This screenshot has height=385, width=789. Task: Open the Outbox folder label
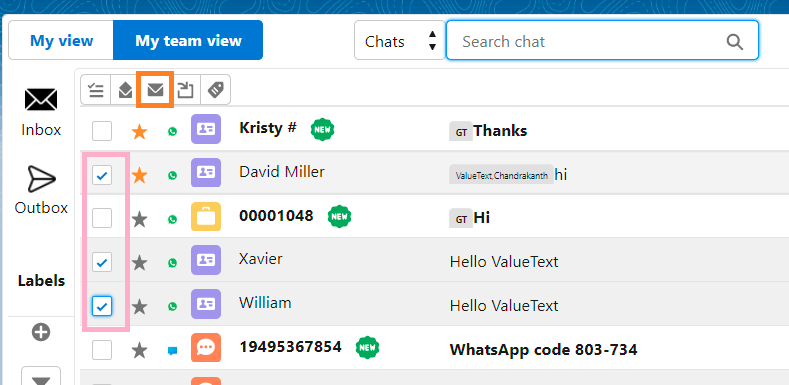tap(41, 207)
